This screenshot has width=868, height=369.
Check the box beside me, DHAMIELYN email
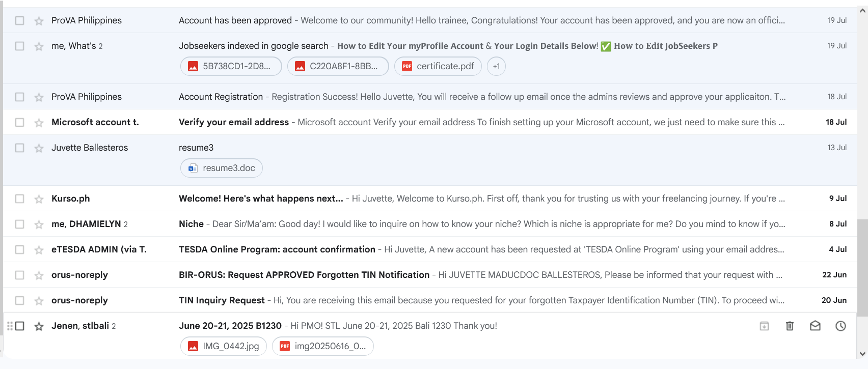(x=19, y=224)
